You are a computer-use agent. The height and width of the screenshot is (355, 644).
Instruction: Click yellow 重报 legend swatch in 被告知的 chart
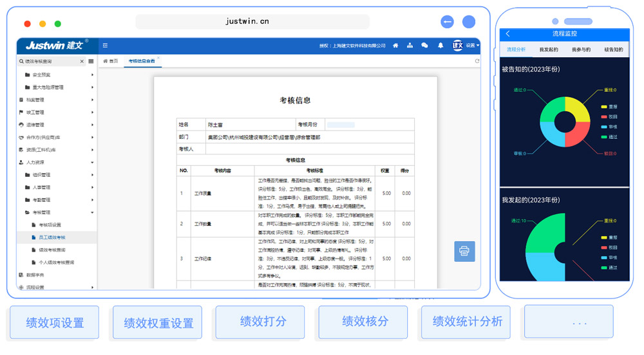(604, 107)
